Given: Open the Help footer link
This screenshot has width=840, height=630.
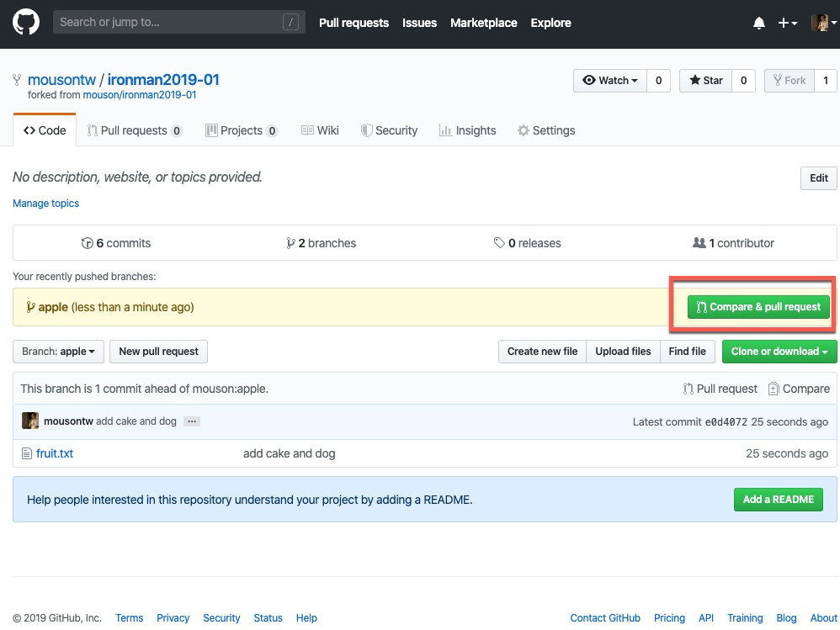Looking at the screenshot, I should 306,617.
